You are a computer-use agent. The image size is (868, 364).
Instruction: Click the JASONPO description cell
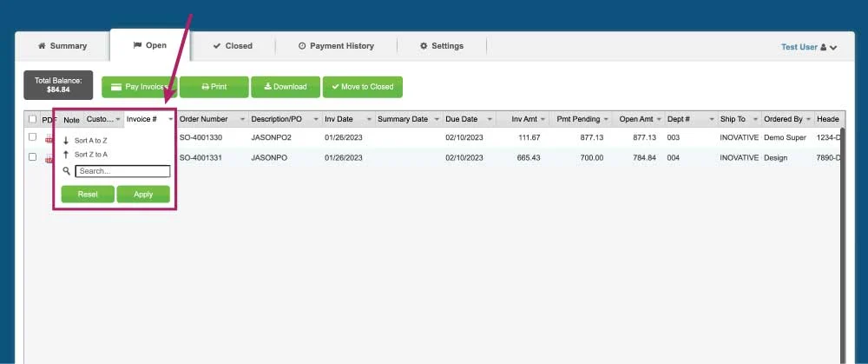(269, 158)
